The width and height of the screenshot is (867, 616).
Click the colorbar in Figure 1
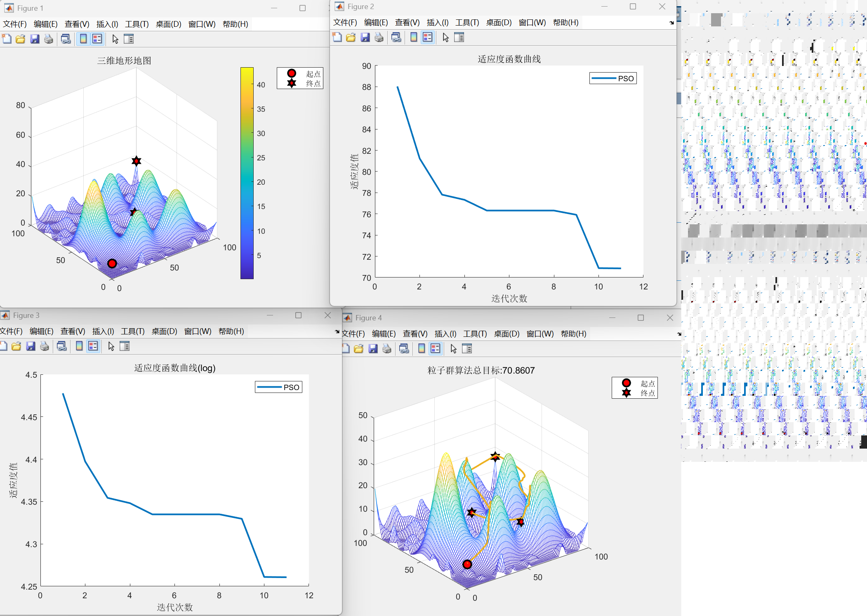pyautogui.click(x=247, y=173)
